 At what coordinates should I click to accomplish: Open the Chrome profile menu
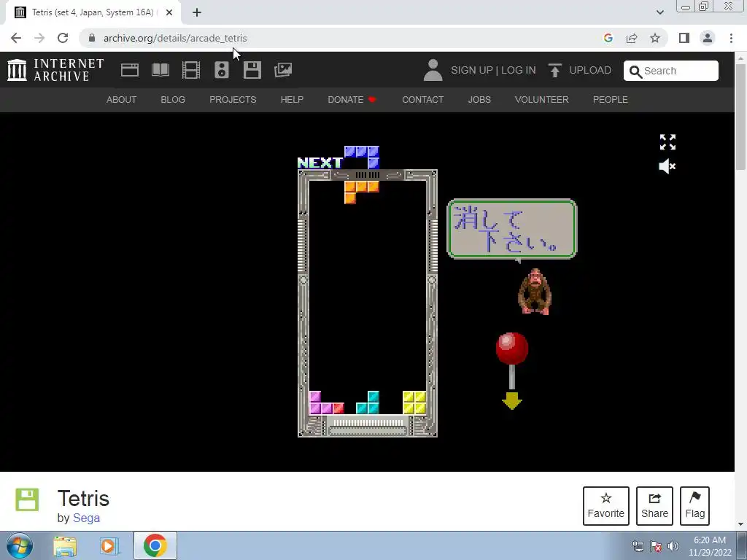point(708,38)
